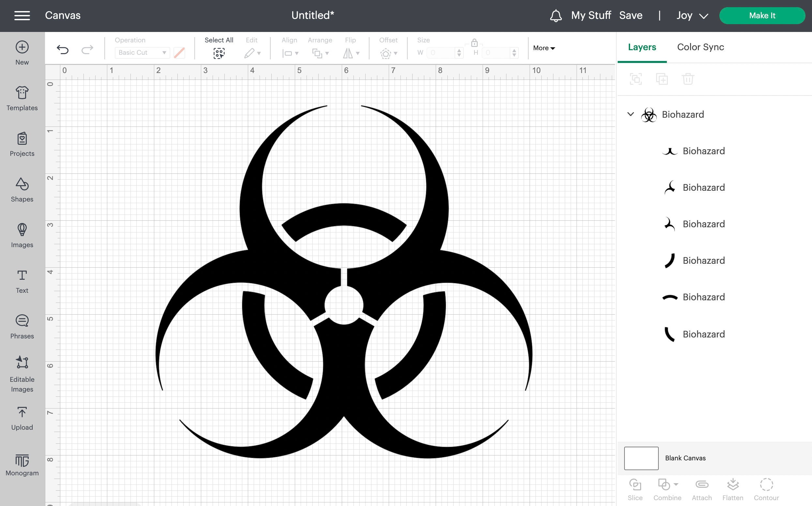Open the operation color swatch
This screenshot has width=812, height=506.
click(179, 52)
